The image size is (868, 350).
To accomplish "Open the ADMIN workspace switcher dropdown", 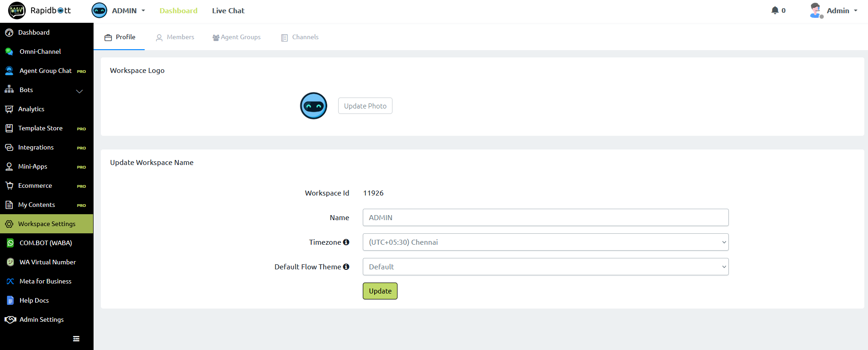I will (119, 10).
